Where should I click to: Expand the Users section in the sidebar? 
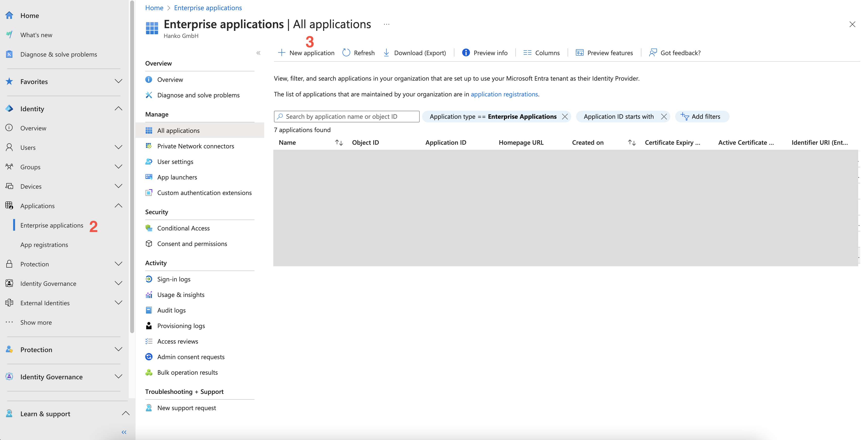click(118, 148)
